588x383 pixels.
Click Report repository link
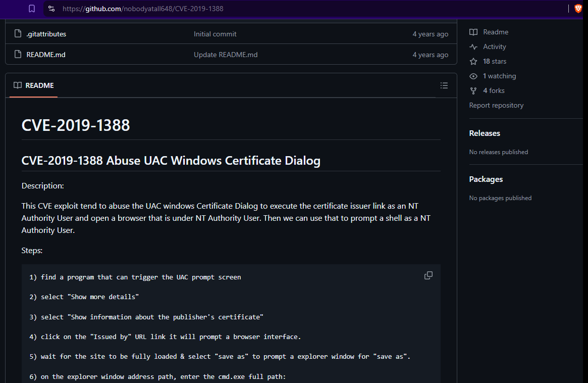[x=496, y=105]
